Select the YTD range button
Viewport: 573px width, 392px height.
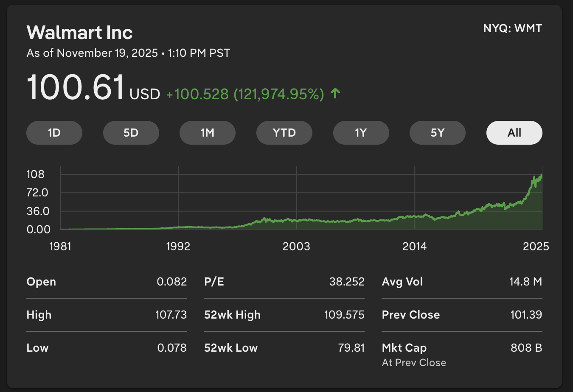tap(284, 133)
